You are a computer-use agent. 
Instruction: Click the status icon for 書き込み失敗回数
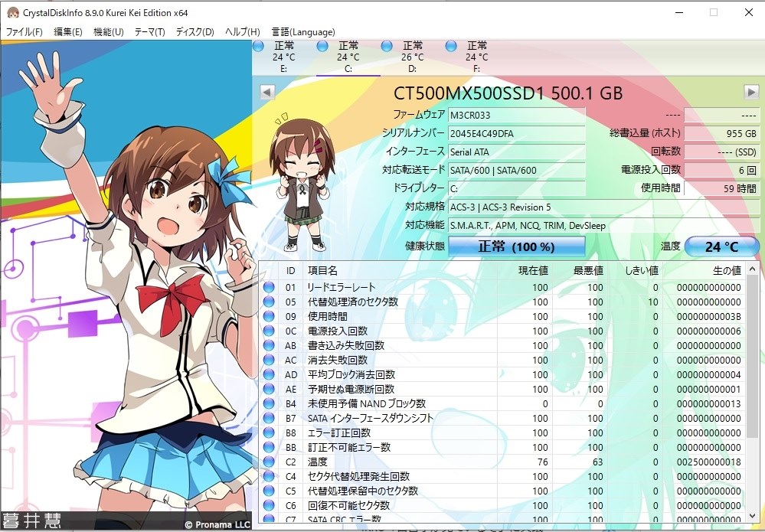(269, 345)
